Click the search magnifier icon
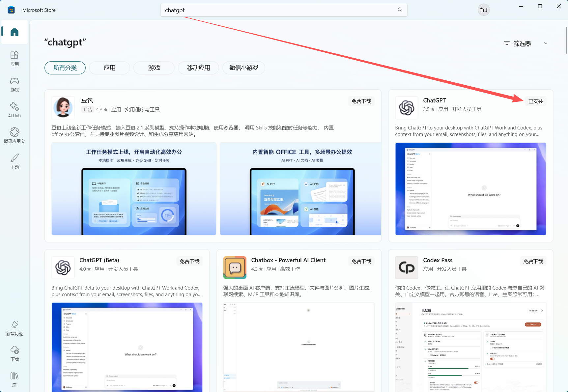 pos(400,10)
